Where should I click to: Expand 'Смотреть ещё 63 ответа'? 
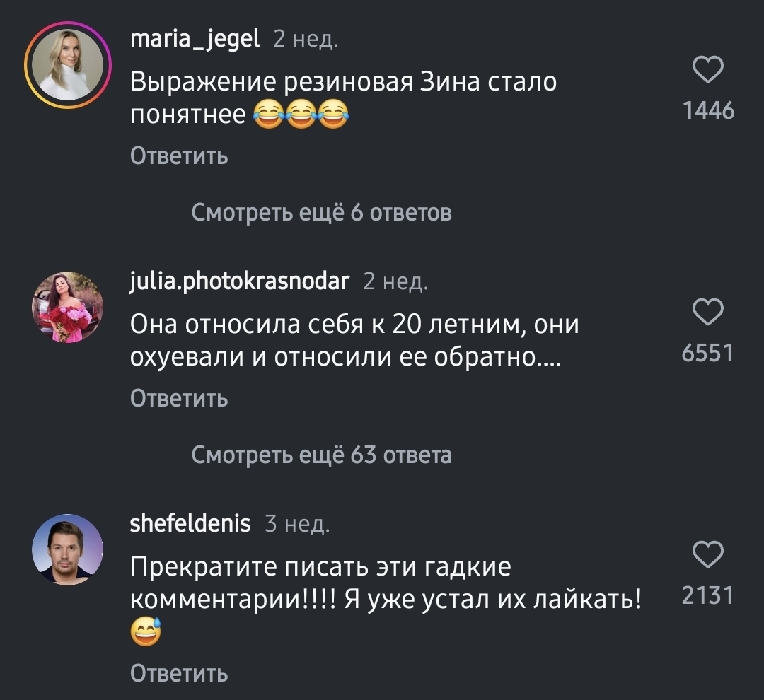pyautogui.click(x=321, y=455)
